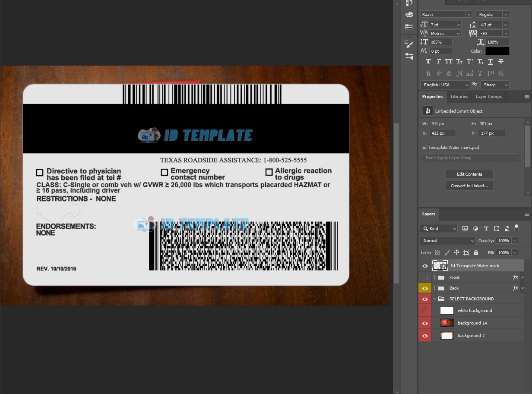
Task: Toggle fractions ½ OpenType icon
Action: [501, 73]
